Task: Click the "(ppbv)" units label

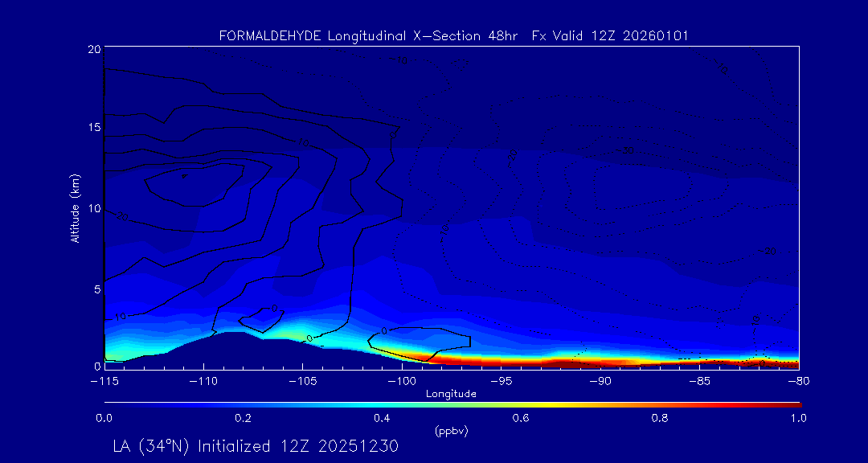Action: click(x=451, y=432)
